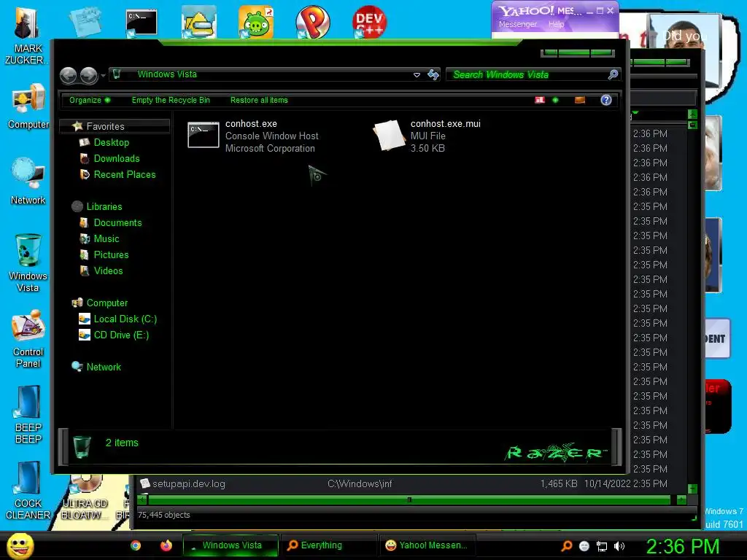Launch Firefox from the taskbar
This screenshot has height=560, width=747.
tap(166, 545)
